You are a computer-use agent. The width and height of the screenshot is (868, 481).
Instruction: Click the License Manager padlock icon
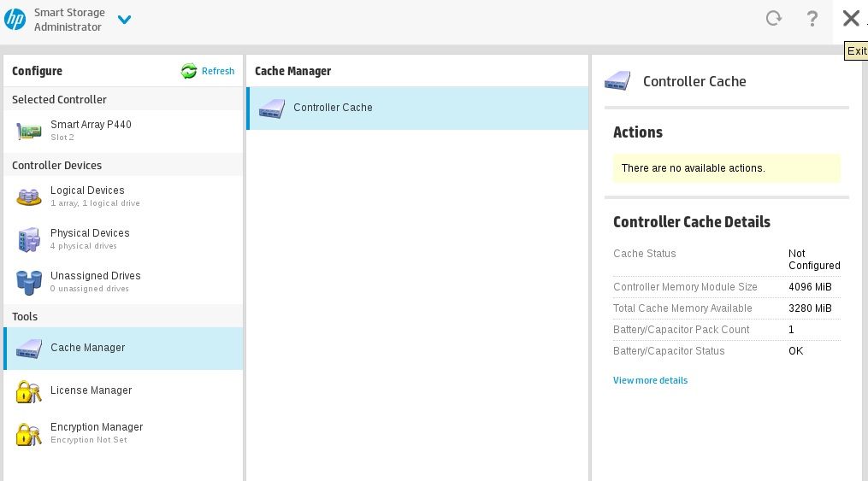[x=29, y=391]
